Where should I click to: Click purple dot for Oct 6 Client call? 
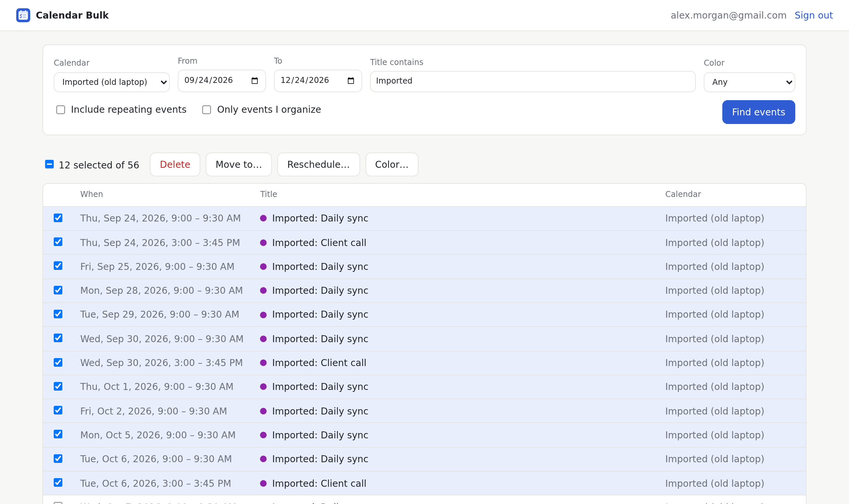pyautogui.click(x=263, y=483)
